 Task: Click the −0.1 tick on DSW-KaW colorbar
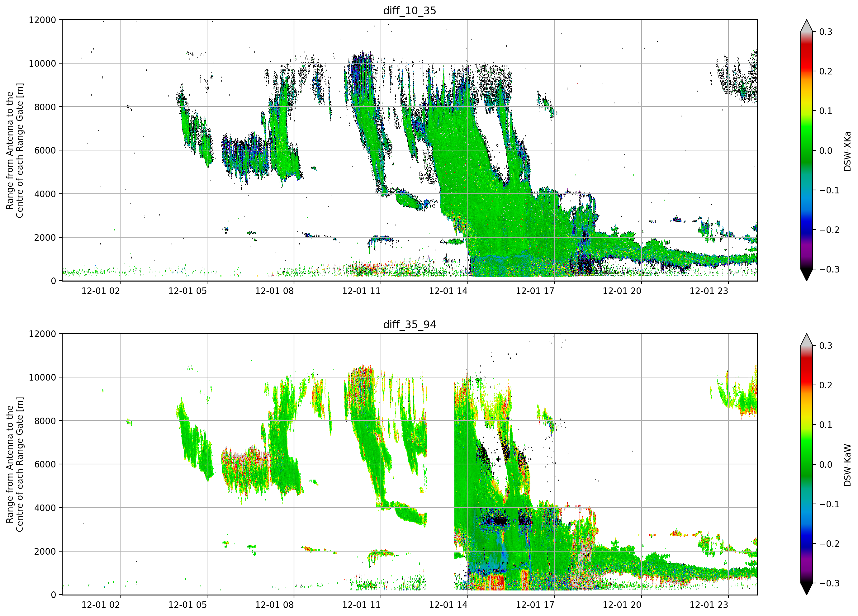(829, 505)
